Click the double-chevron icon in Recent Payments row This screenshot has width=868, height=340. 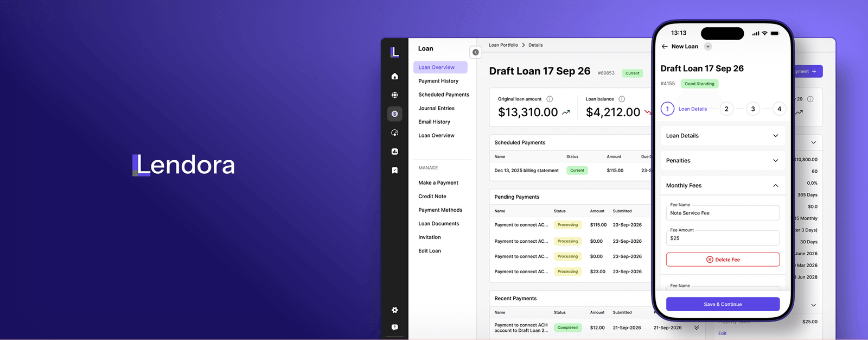697,328
